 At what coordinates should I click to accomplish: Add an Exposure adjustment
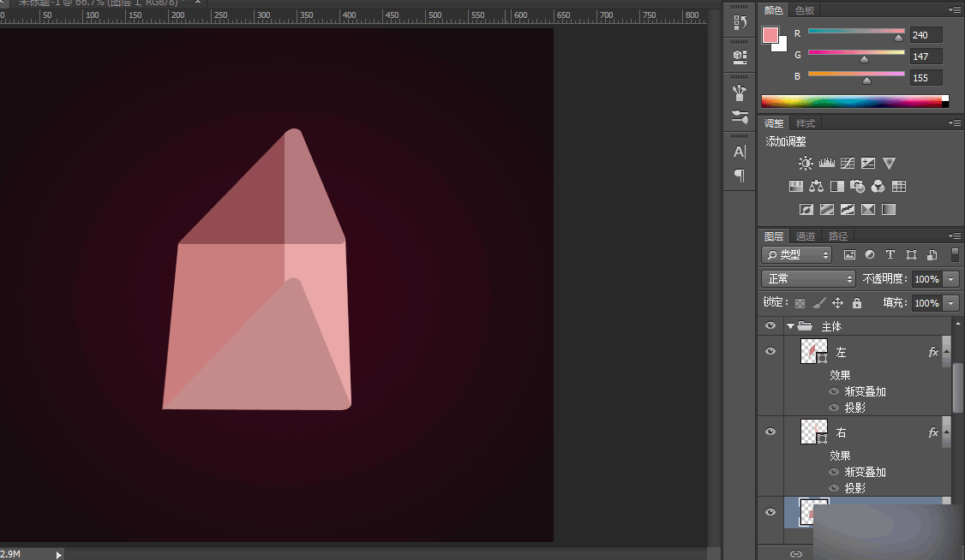(868, 163)
